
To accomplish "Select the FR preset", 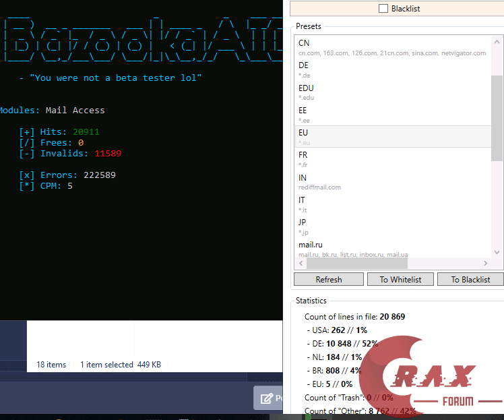I will (393, 160).
